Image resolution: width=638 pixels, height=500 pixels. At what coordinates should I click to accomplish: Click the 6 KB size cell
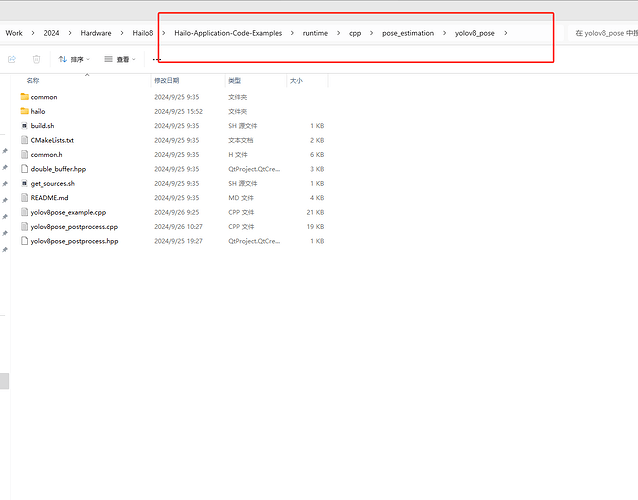tap(317, 155)
